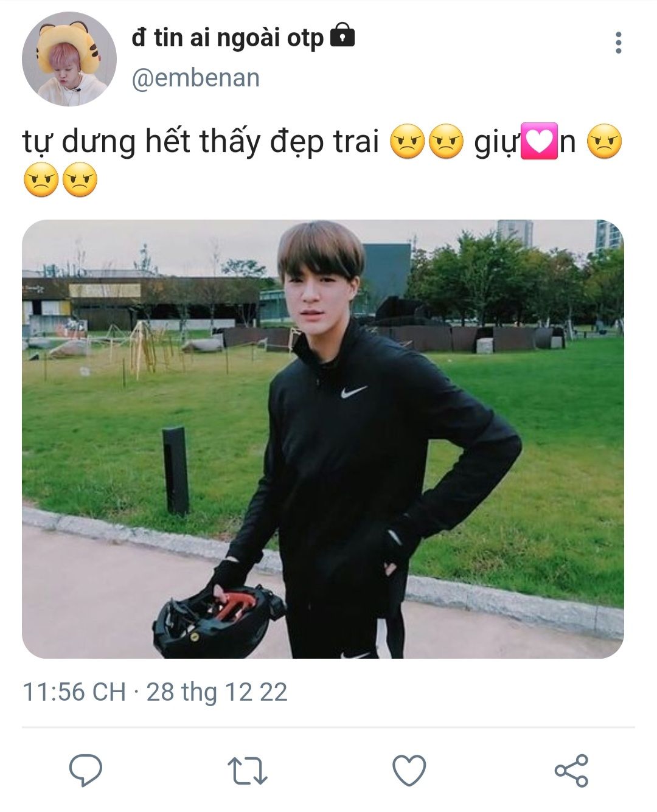Screen dimensions: 657x812
Task: Click the Nike logo on the jacket
Action: 353,391
